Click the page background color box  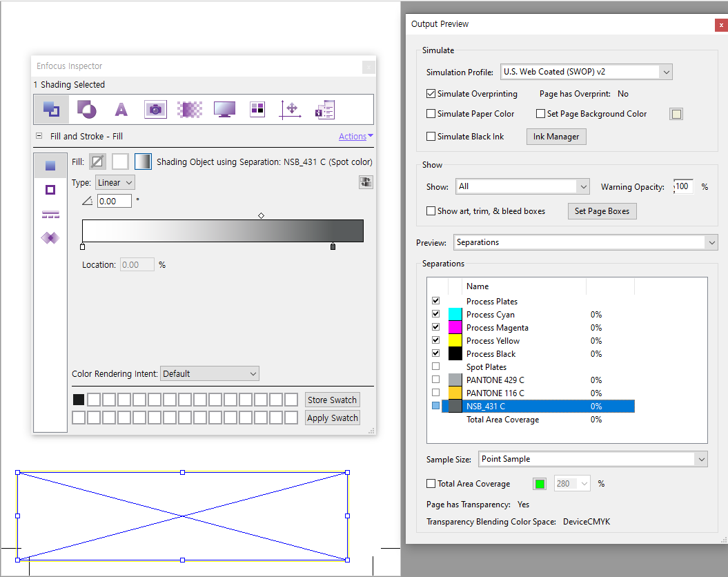[x=676, y=114]
